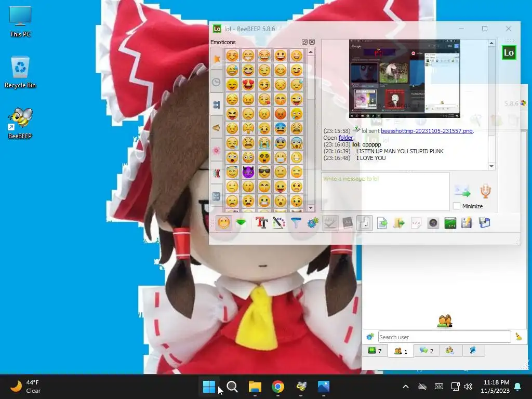Close the Emoticons panel

(x=312, y=42)
